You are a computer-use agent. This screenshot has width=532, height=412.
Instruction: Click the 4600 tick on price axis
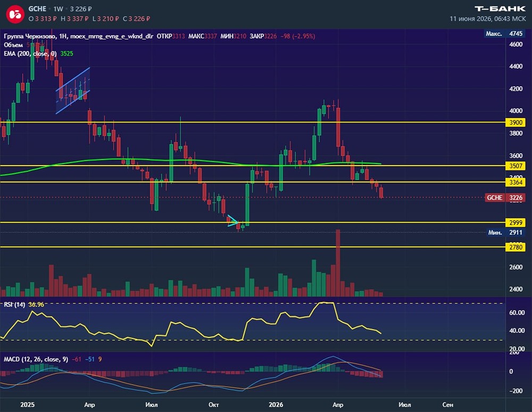tap(516, 44)
